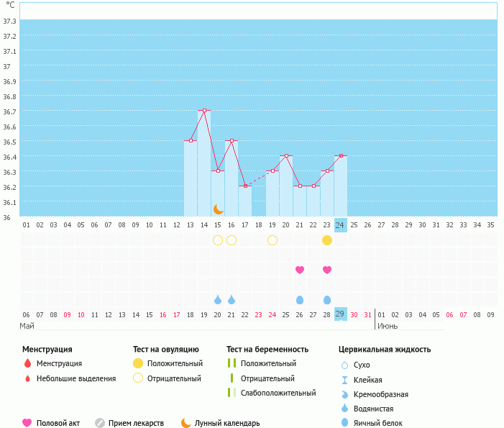This screenshot has width=504, height=428.
Task: Click the pink heart on cycle day 21
Action: pos(300,270)
